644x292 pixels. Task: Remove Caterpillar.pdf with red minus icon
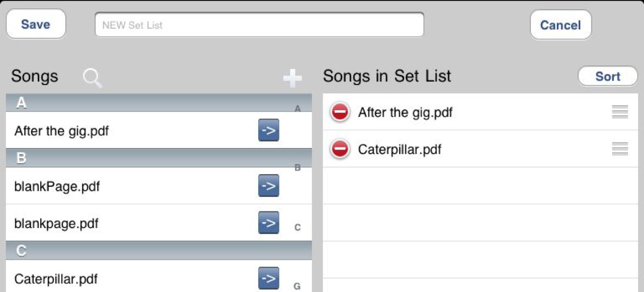coord(340,149)
